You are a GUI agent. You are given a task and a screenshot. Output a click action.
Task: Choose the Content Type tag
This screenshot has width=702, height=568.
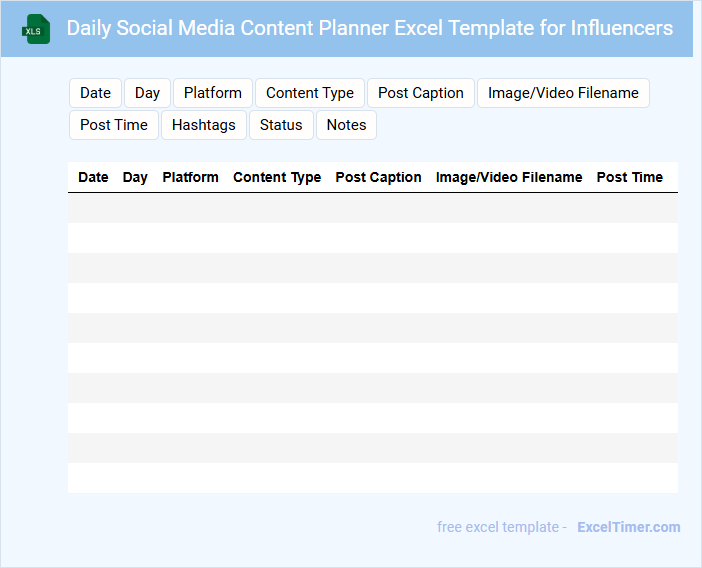pos(310,93)
